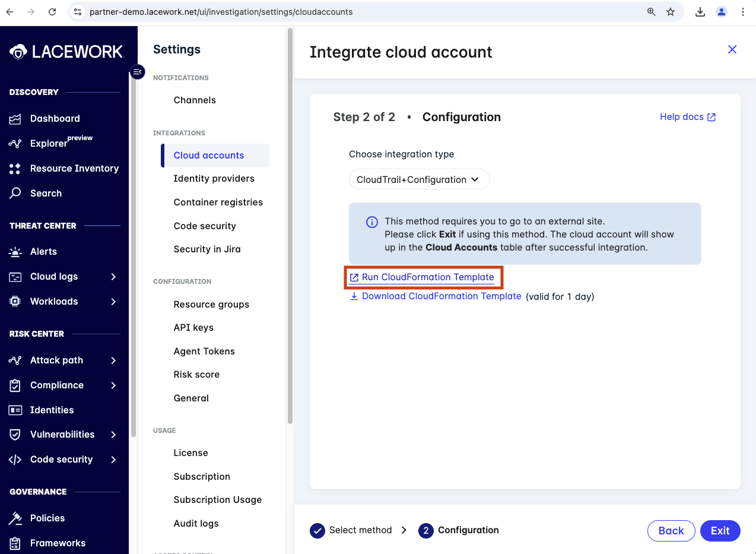Click the Alerts siren icon
756x554 pixels.
(x=15, y=252)
